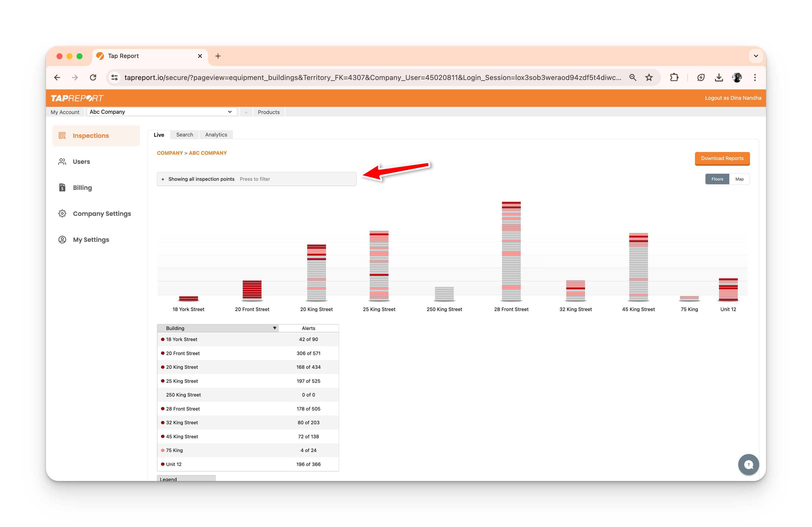Viewport: 812px width, 527px height.
Task: Click the 20 Front Street red bar
Action: [x=252, y=290]
